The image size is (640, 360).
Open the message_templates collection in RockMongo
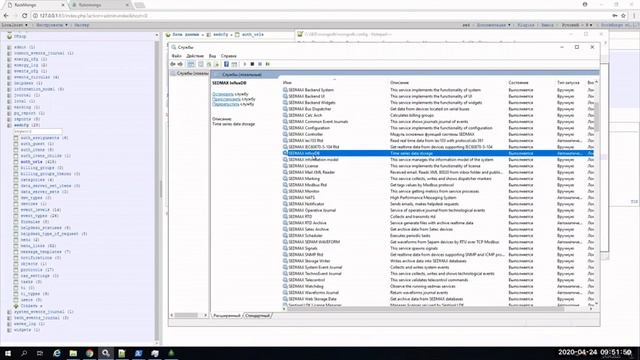(41, 252)
